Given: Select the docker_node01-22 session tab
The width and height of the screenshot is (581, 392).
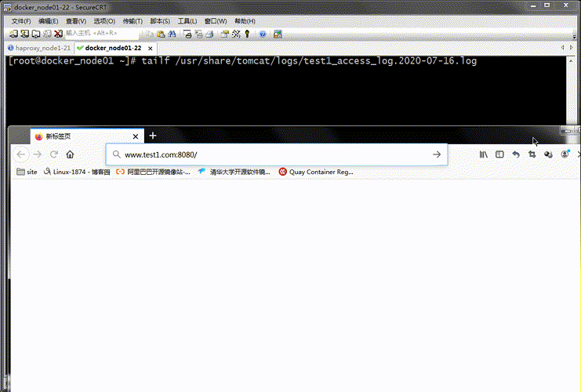Looking at the screenshot, I should (113, 48).
